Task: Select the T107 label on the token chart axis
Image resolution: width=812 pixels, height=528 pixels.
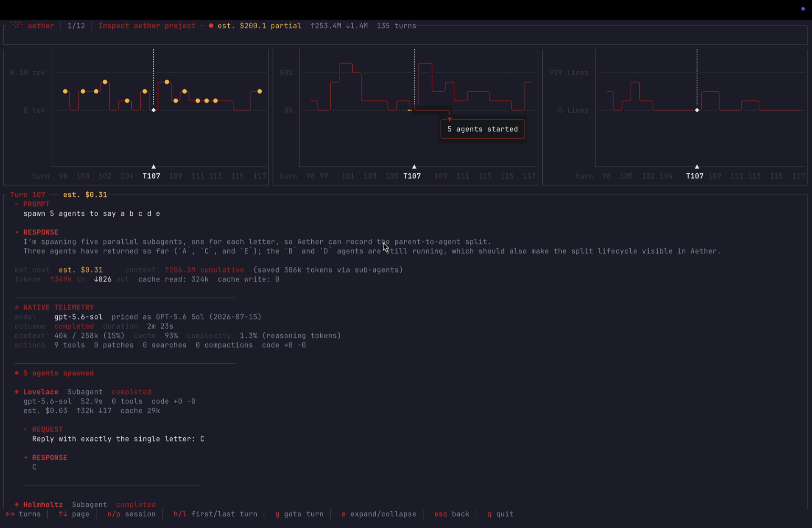Action: pyautogui.click(x=152, y=176)
